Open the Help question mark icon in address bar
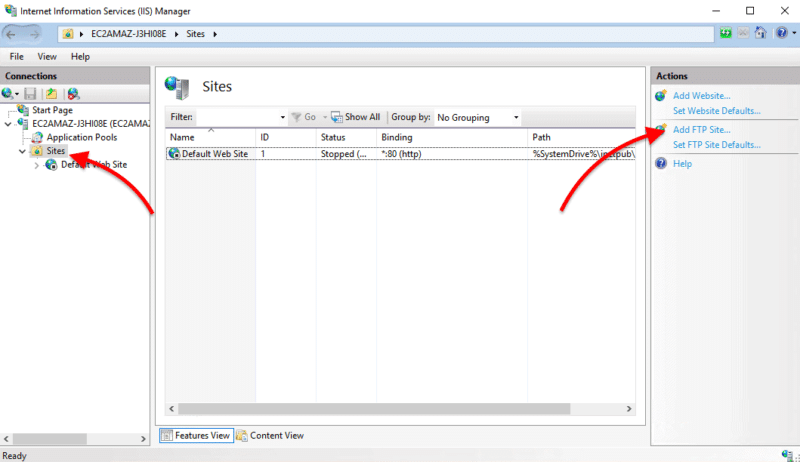 [x=782, y=33]
